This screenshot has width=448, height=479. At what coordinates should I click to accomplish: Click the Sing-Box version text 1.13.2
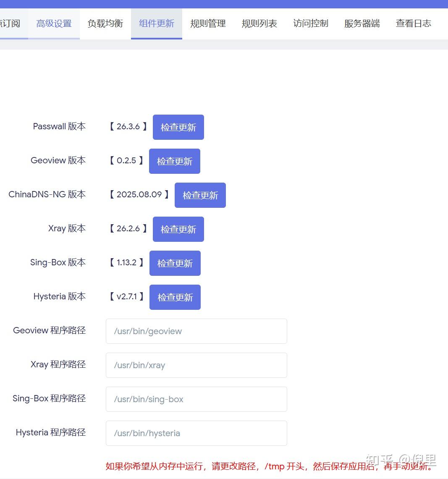[126, 262]
